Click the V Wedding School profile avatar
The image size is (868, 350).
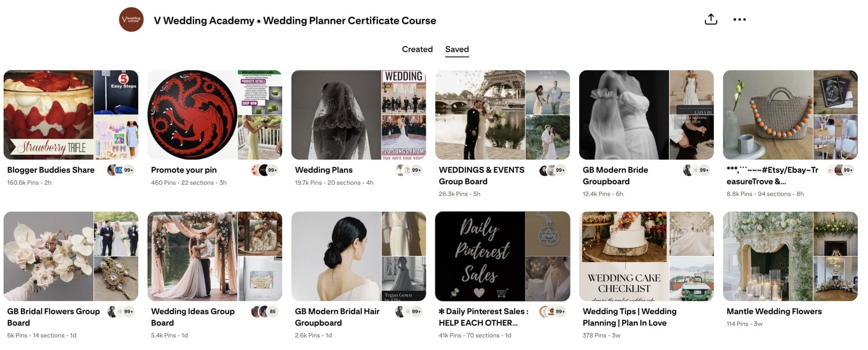131,20
